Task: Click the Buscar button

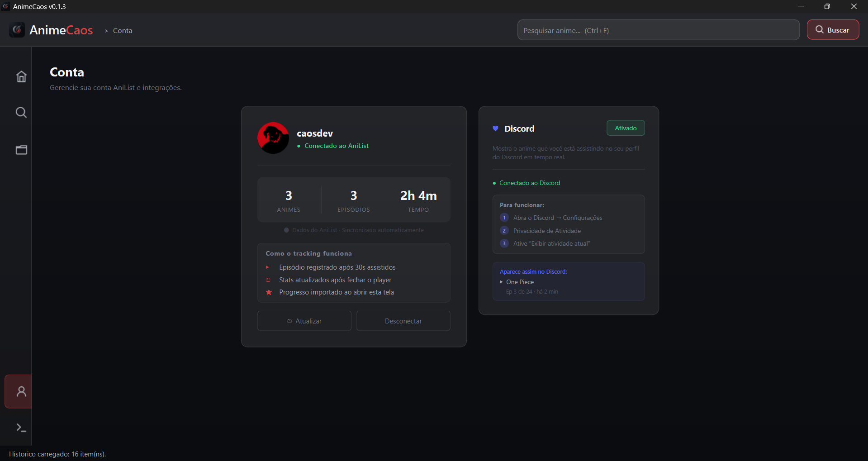Action: [x=833, y=30]
